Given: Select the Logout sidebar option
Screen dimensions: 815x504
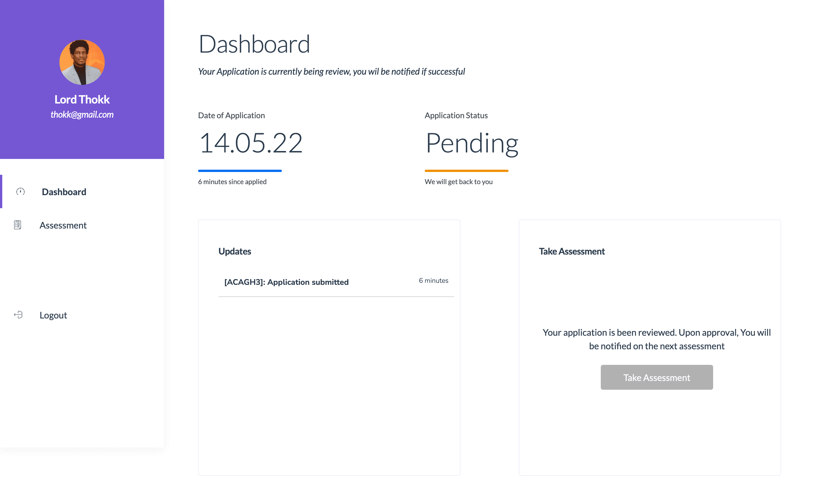Looking at the screenshot, I should 53,315.
